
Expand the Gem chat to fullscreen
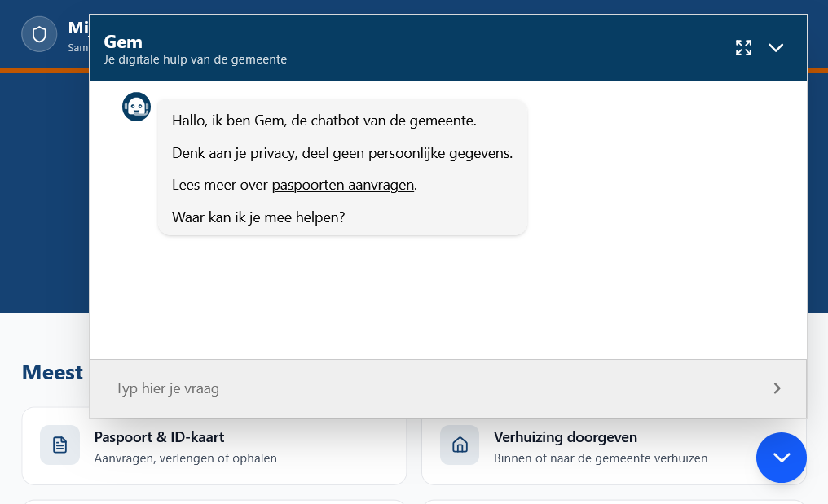743,47
